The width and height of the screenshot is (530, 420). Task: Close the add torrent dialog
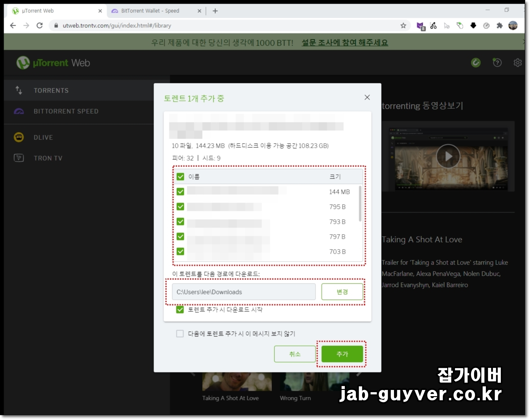pos(367,97)
